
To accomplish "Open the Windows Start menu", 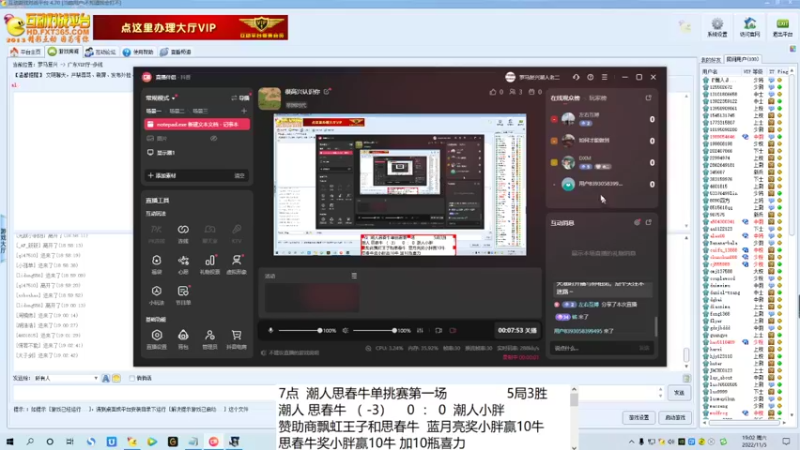I will [10, 441].
